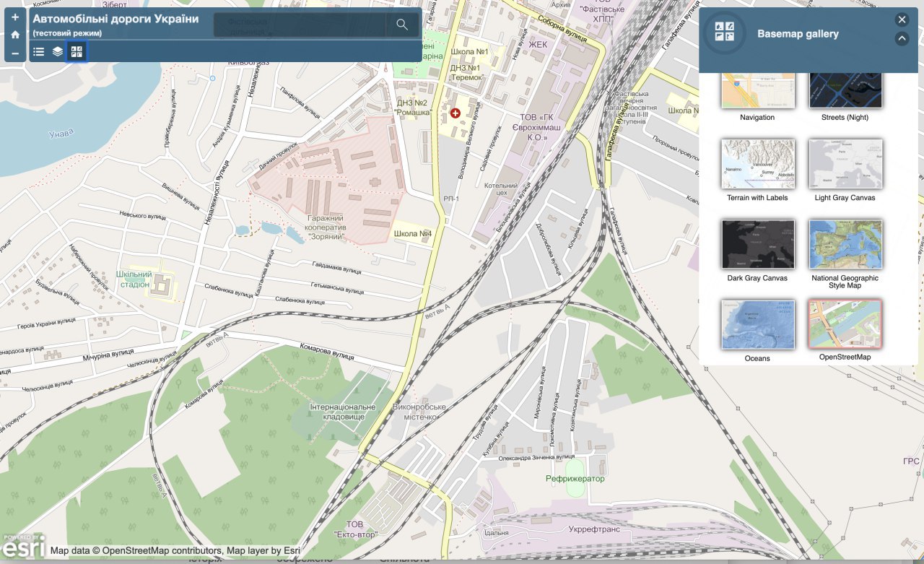Click the 'Мічуріна вулиця' street label
The image size is (924, 564).
coord(107,357)
